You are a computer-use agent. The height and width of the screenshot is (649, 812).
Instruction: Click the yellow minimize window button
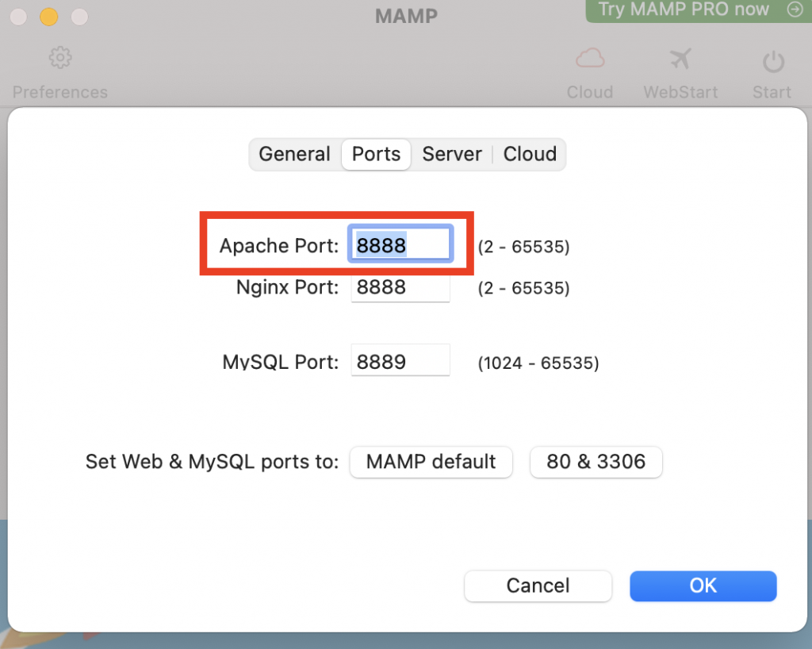[x=48, y=17]
